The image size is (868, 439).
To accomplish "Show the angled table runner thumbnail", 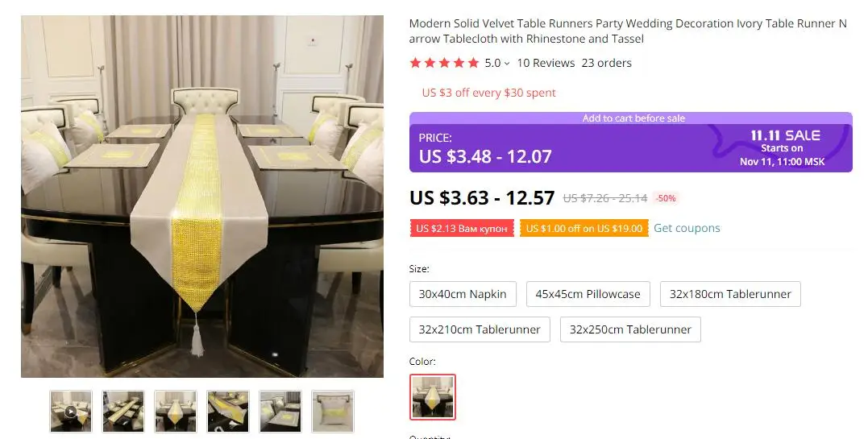I will [228, 412].
